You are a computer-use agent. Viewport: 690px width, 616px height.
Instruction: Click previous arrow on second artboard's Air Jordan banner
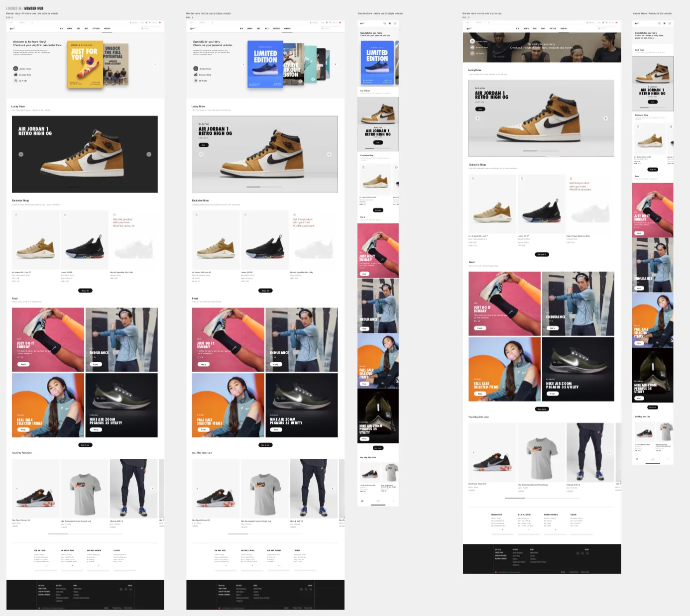click(x=201, y=154)
